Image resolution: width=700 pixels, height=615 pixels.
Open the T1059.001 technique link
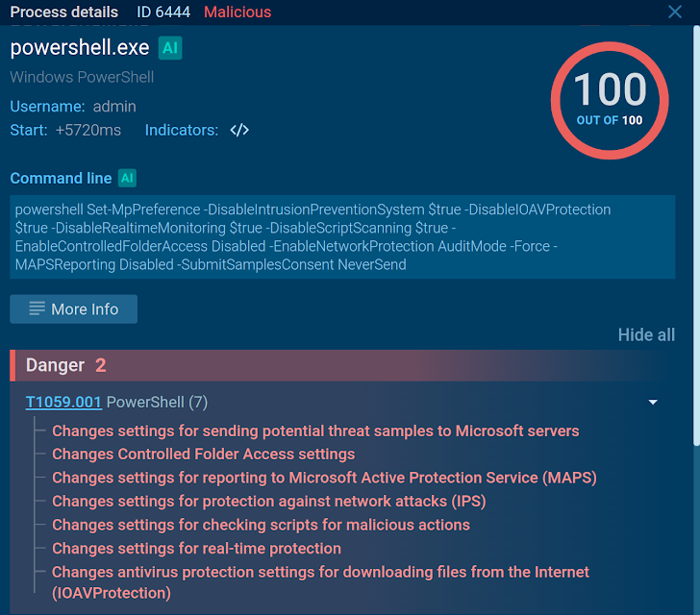(x=63, y=402)
